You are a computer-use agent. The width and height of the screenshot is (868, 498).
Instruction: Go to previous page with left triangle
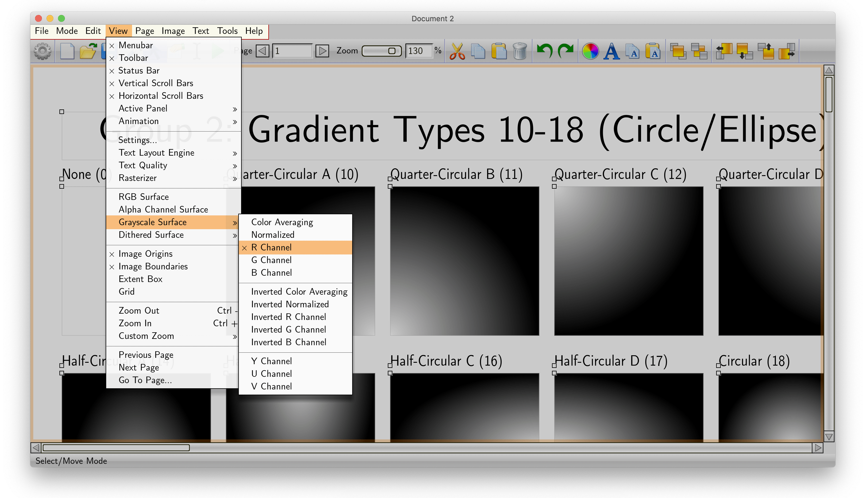(x=262, y=51)
